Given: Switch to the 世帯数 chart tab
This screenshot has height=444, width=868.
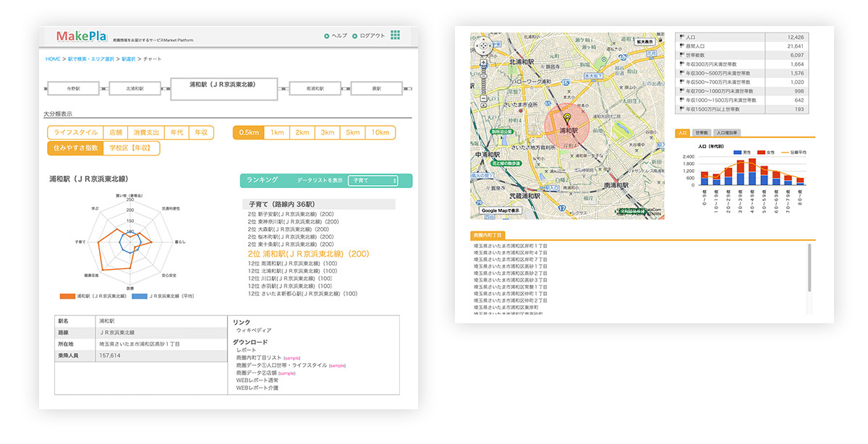Looking at the screenshot, I should (x=701, y=133).
